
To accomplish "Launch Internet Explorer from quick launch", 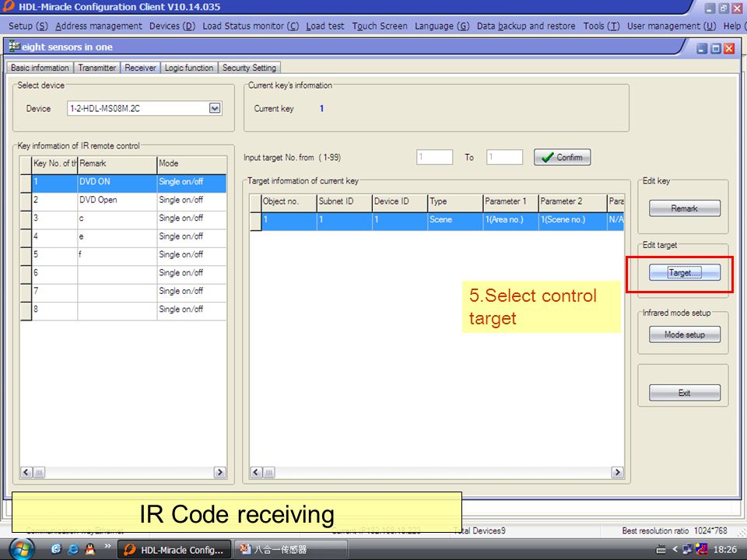I will click(x=73, y=550).
